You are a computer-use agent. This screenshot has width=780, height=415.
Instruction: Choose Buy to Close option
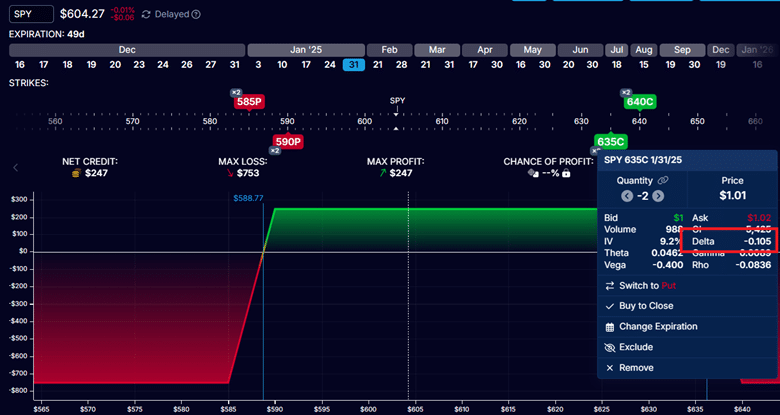coord(687,306)
